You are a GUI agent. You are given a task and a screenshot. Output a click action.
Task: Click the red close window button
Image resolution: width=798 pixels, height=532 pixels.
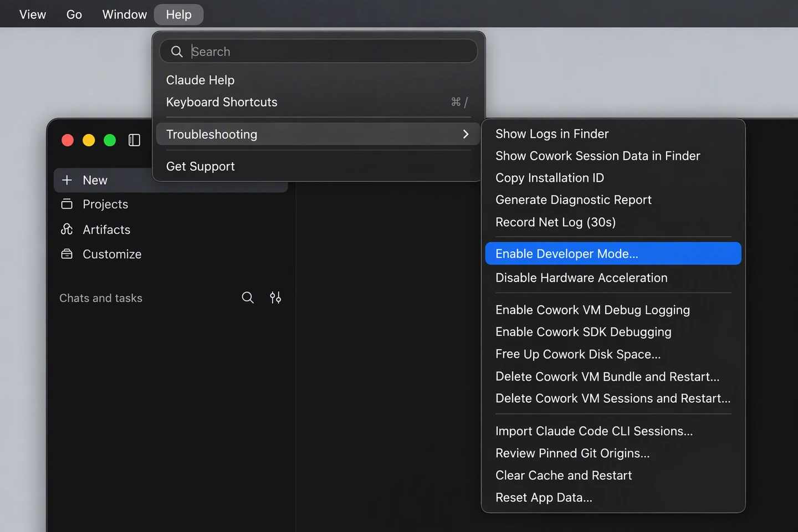tap(68, 140)
